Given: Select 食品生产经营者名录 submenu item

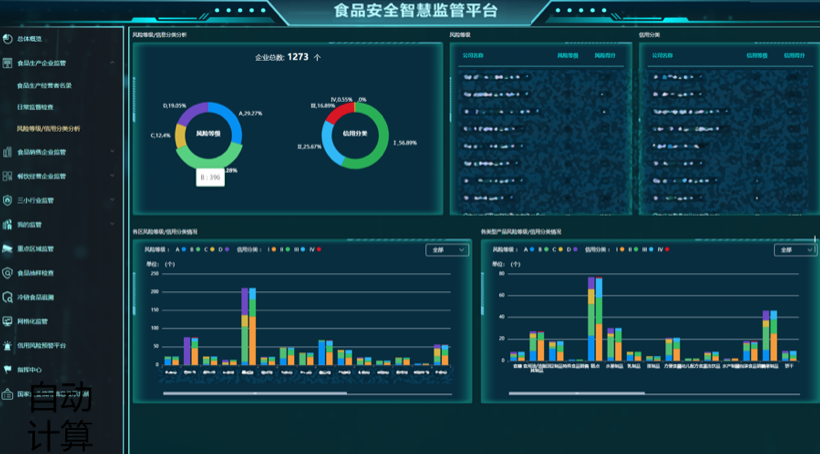Looking at the screenshot, I should pos(45,86).
